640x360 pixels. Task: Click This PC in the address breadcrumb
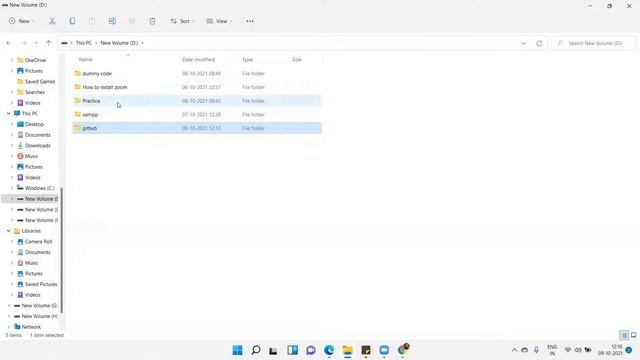(84, 43)
